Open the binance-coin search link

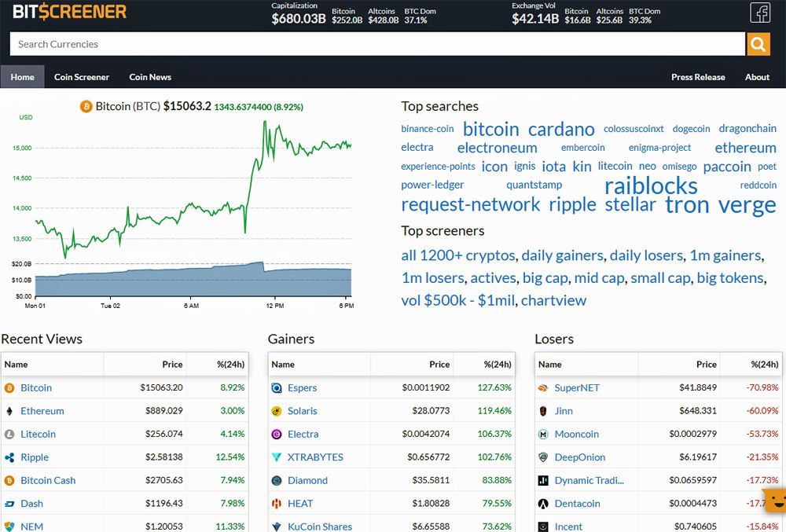(427, 129)
